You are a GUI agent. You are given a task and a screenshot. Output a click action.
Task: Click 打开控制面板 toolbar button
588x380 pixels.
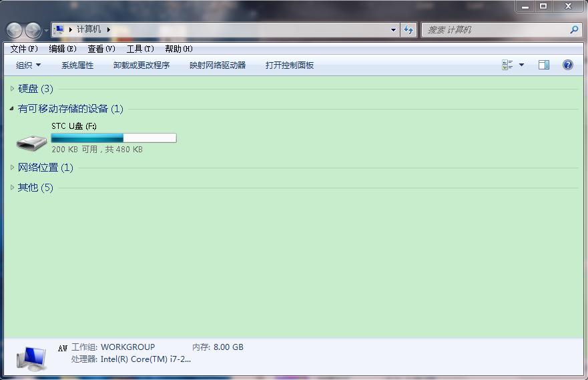[290, 65]
